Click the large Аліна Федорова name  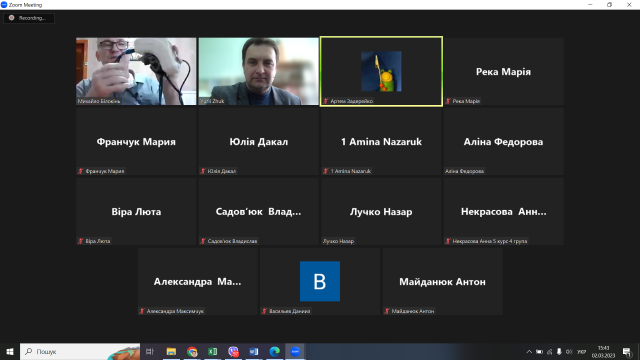503,142
